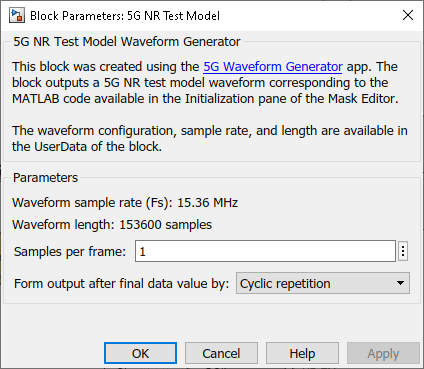Click the Block Parameters title bar text

[125, 16]
